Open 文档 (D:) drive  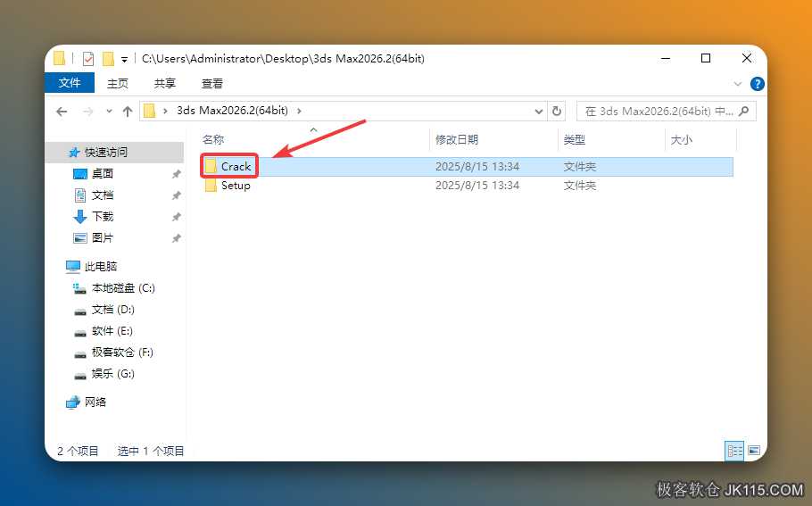[113, 310]
